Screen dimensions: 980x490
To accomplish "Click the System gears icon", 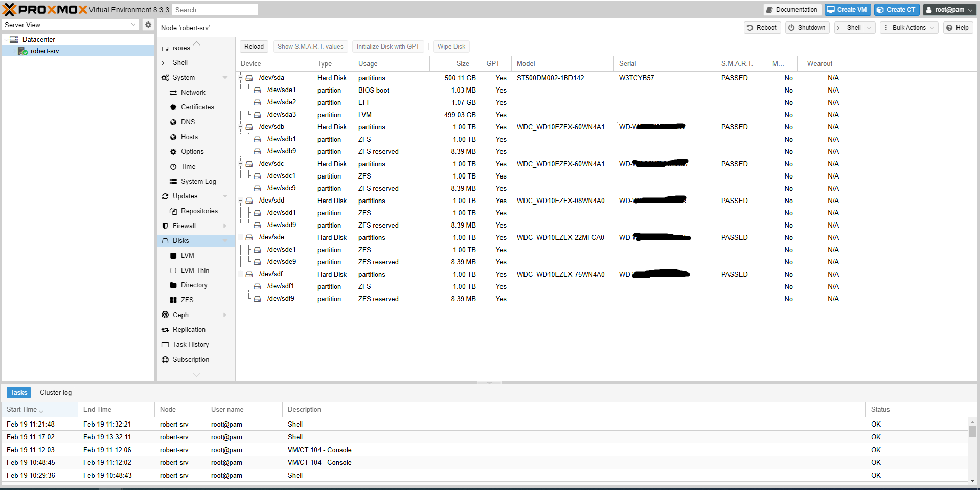I will (x=165, y=78).
